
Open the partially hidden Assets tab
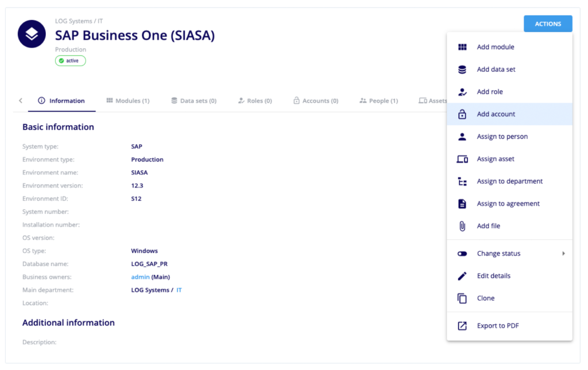pos(433,101)
